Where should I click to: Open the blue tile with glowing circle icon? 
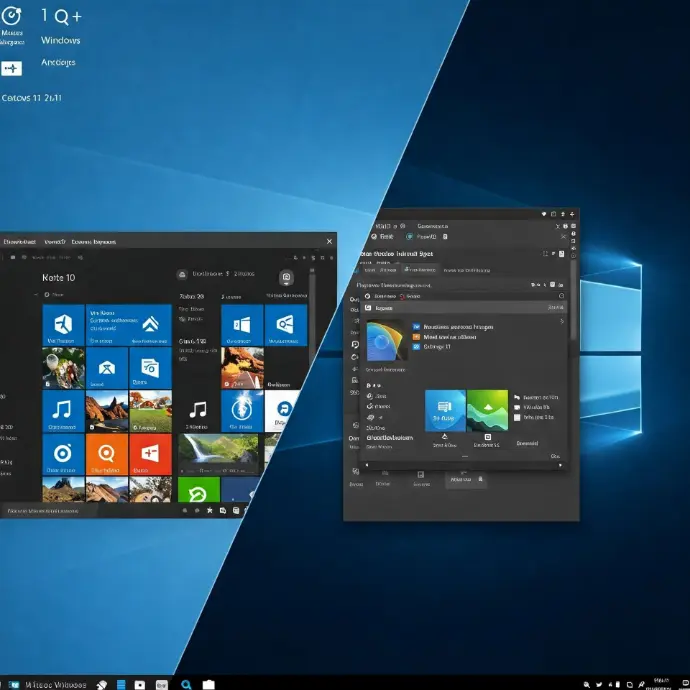coord(242,411)
